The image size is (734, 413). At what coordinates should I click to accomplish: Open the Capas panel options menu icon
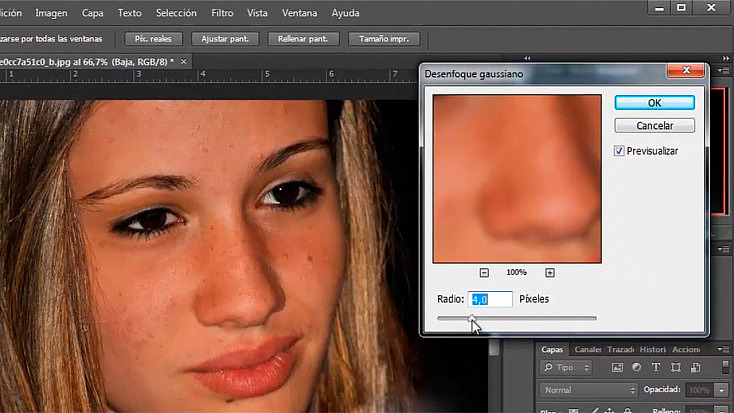pyautogui.click(x=724, y=349)
